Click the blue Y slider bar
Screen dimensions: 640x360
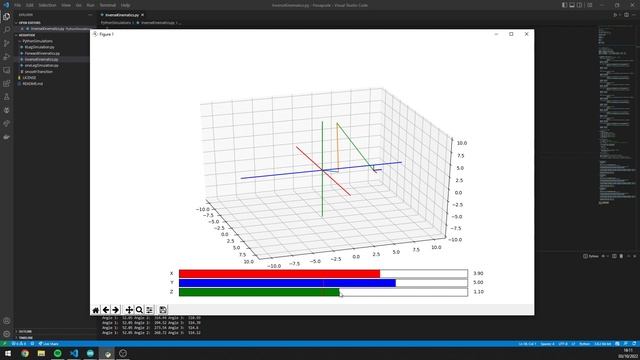(x=323, y=283)
